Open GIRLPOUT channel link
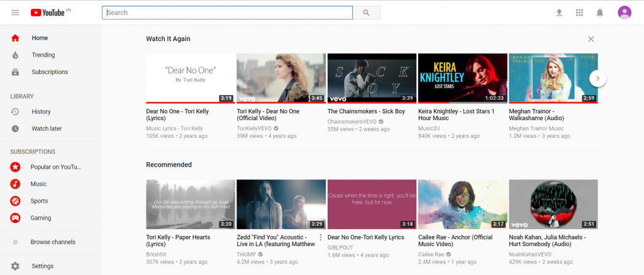The height and width of the screenshot is (275, 644). pos(340,247)
